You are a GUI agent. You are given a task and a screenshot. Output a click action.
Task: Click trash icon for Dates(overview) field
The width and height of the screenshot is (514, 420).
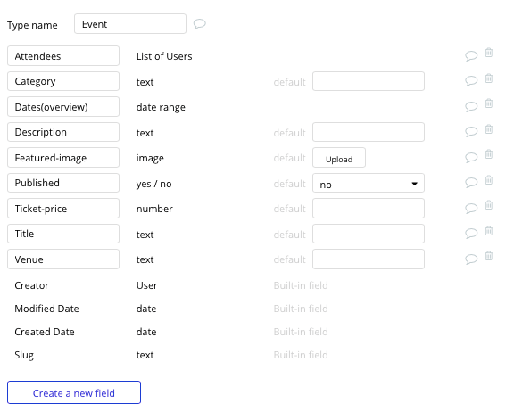pos(489,103)
